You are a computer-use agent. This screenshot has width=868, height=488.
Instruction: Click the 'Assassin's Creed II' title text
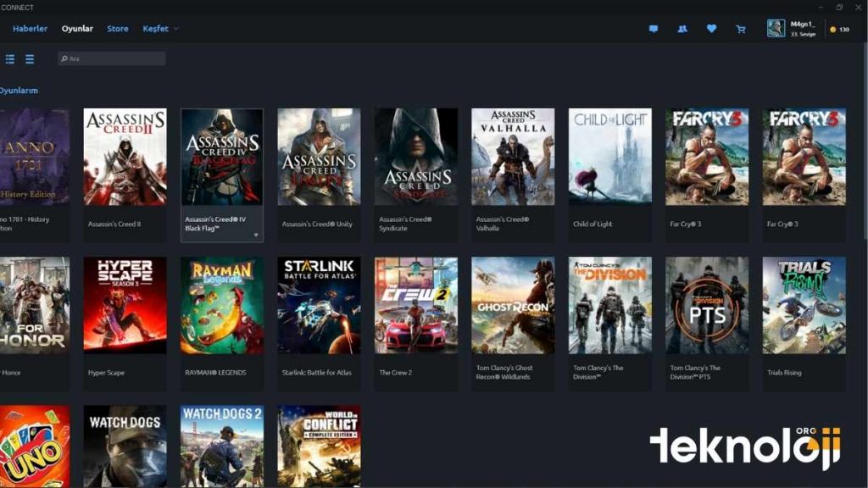(114, 224)
